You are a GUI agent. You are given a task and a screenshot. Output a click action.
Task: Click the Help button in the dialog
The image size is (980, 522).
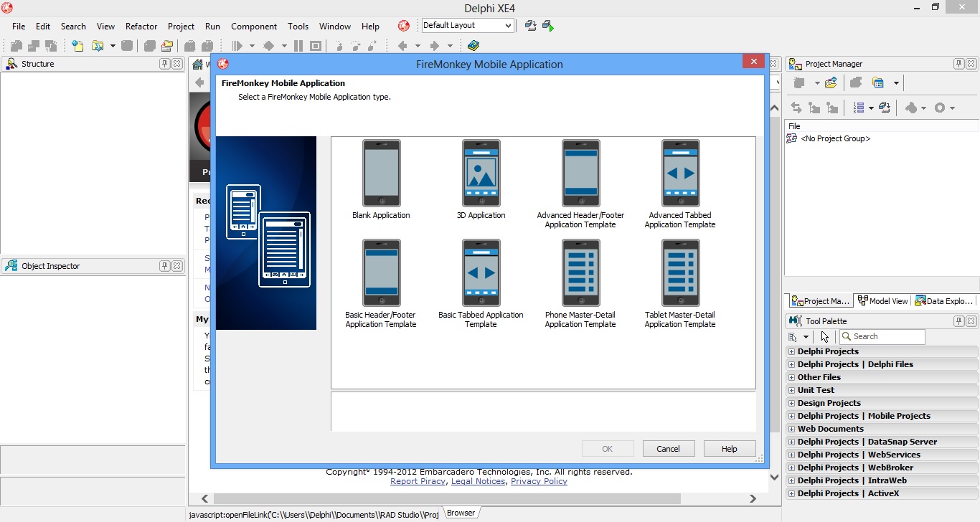click(x=730, y=449)
